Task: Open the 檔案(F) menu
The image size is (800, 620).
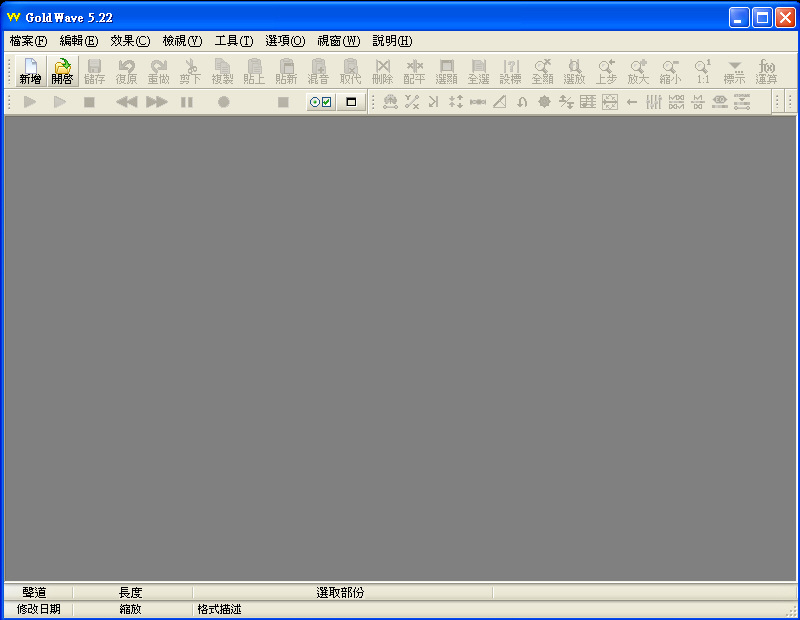Action: tap(28, 41)
